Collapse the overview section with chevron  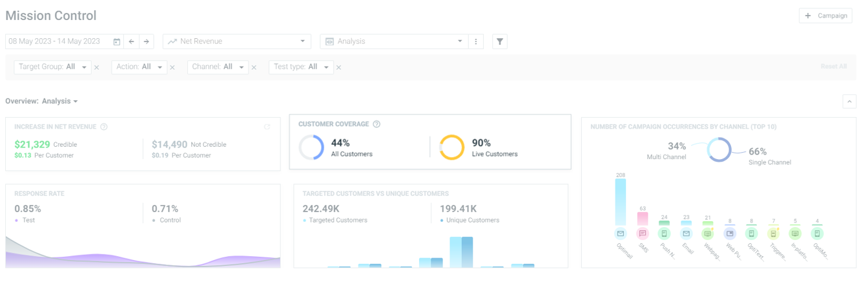click(x=850, y=102)
